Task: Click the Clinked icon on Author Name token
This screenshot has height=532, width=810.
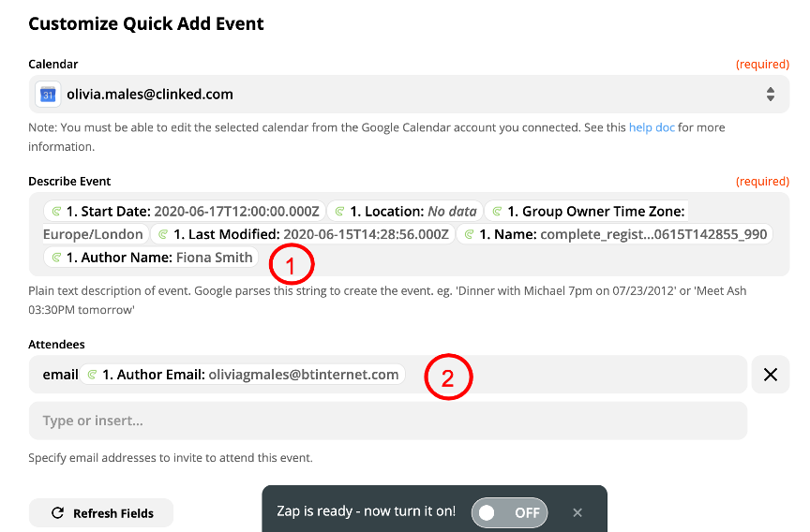Action: point(57,258)
